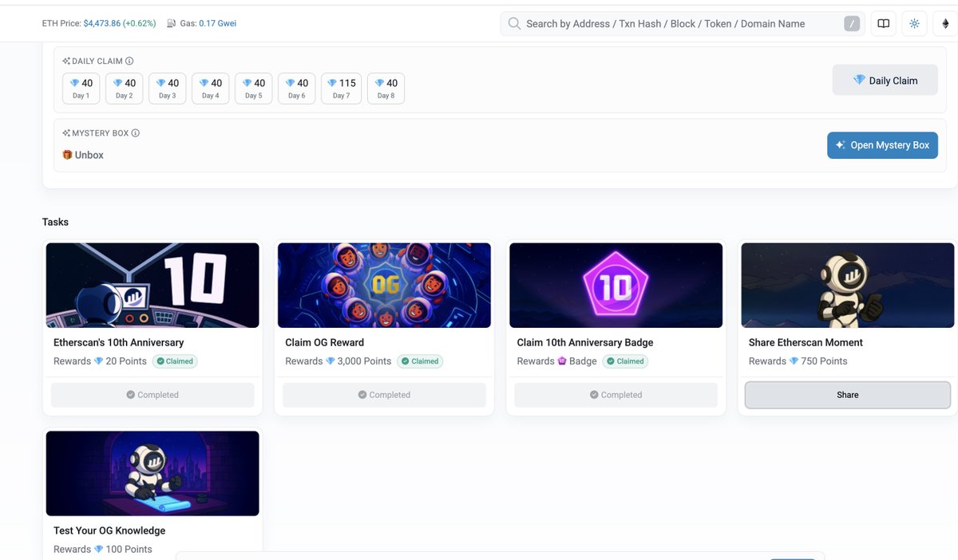Select the Day 7 tile with 115 points
Image resolution: width=958 pixels, height=560 pixels.
point(342,89)
